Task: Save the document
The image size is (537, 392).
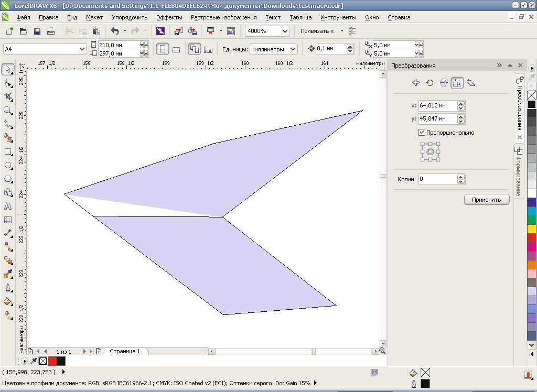Action: 37,31
